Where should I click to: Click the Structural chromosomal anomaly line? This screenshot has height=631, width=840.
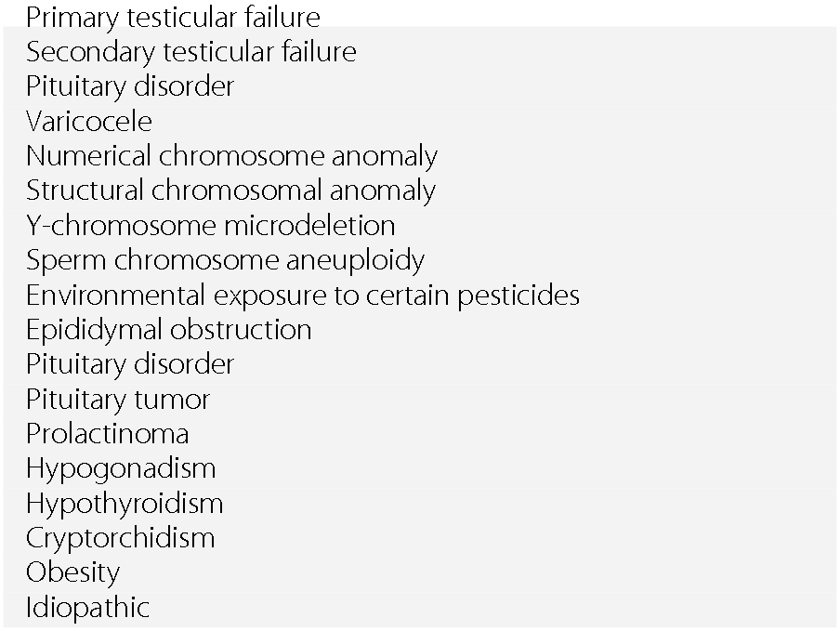click(x=230, y=191)
